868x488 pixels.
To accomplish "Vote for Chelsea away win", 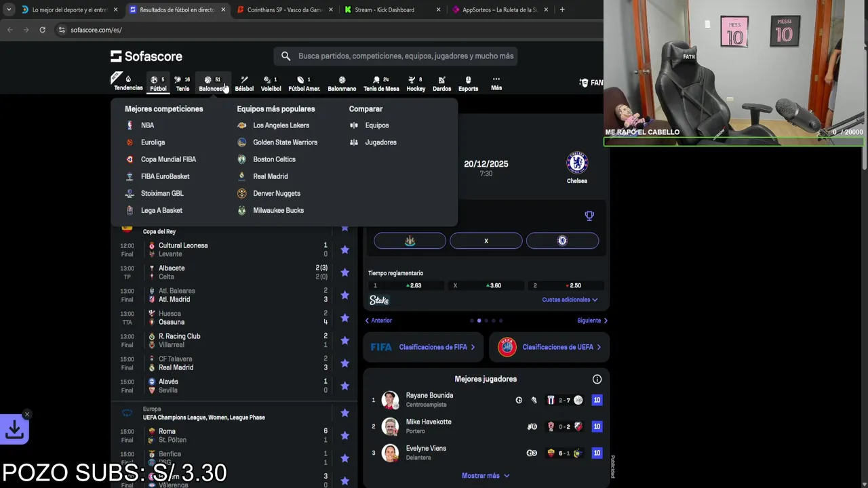I will (562, 241).
